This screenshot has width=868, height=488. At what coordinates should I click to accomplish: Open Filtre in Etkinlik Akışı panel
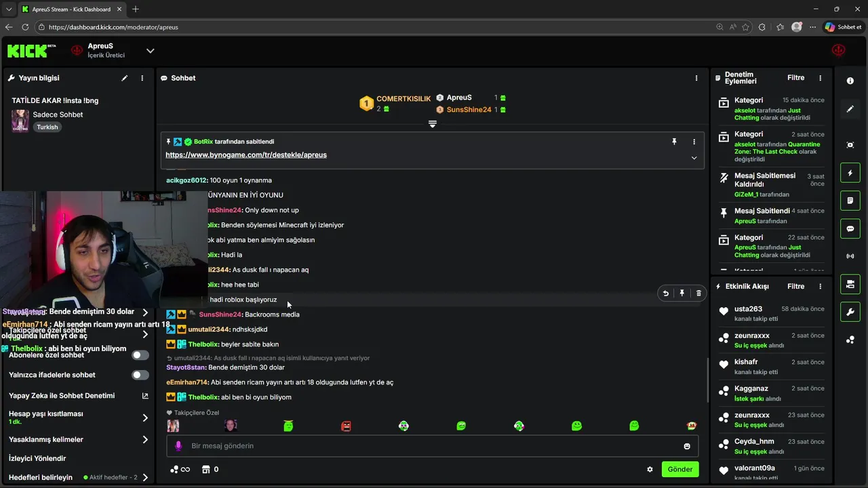795,287
